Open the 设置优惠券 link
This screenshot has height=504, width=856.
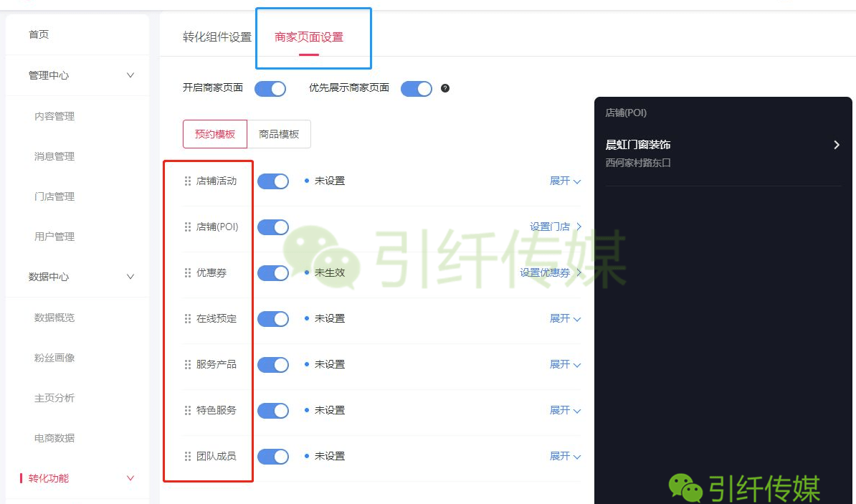551,272
